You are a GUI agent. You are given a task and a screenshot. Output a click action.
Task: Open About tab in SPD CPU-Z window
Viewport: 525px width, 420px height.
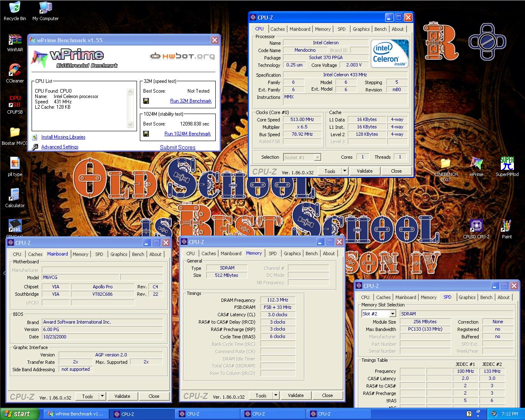click(x=504, y=297)
